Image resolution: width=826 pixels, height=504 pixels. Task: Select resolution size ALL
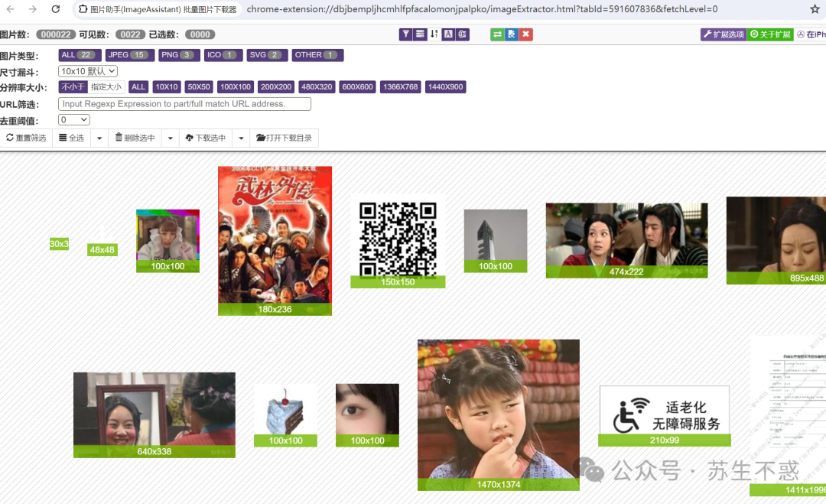[x=138, y=87]
